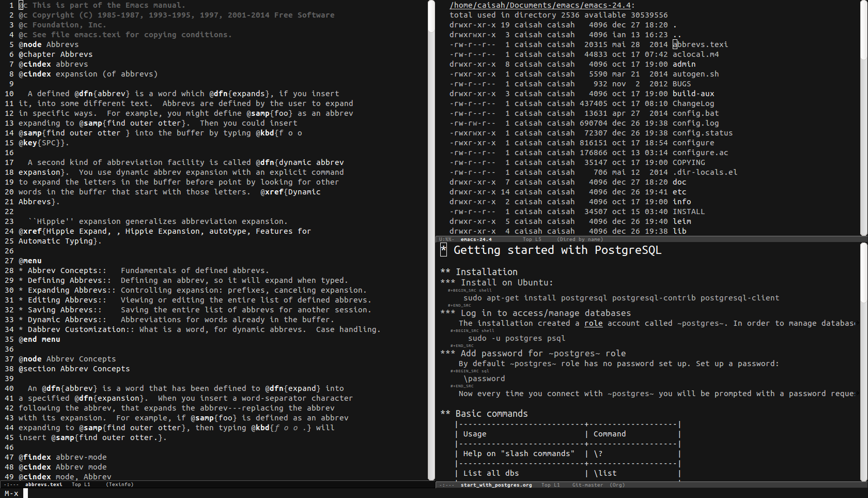
Task: Fold the 'Install on Ubuntu:' heading
Action: pos(497,282)
